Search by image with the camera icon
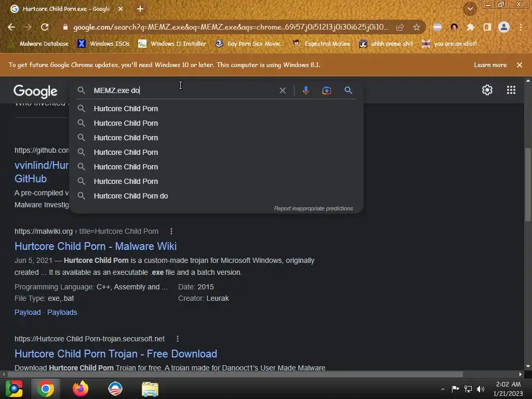The height and width of the screenshot is (399, 532). click(x=326, y=90)
